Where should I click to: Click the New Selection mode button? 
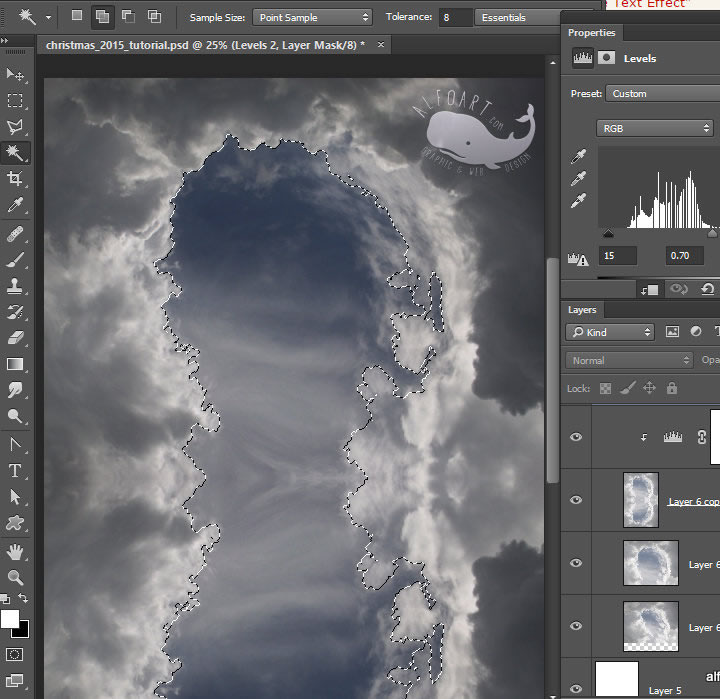pos(77,17)
